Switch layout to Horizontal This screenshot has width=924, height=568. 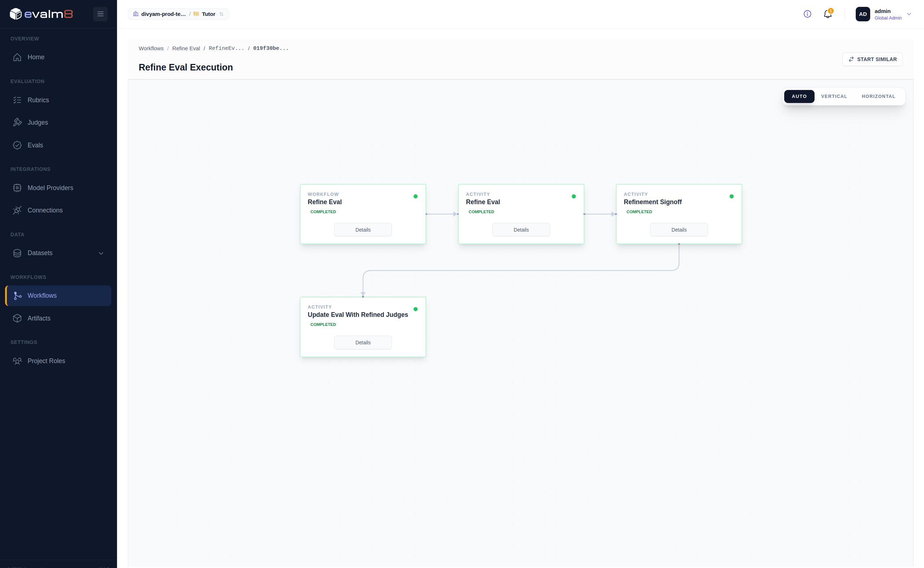coord(878,96)
